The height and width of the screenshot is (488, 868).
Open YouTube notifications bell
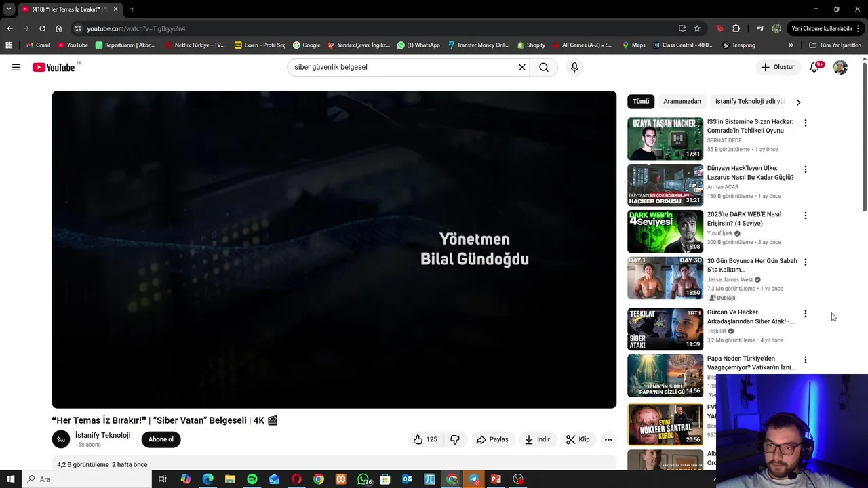click(x=815, y=67)
